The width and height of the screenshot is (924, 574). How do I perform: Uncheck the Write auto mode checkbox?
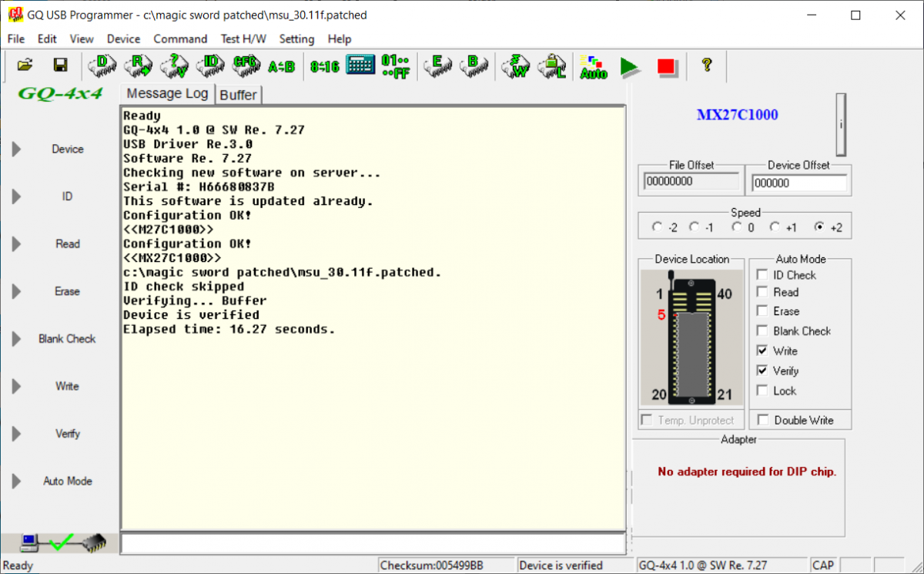tap(762, 351)
